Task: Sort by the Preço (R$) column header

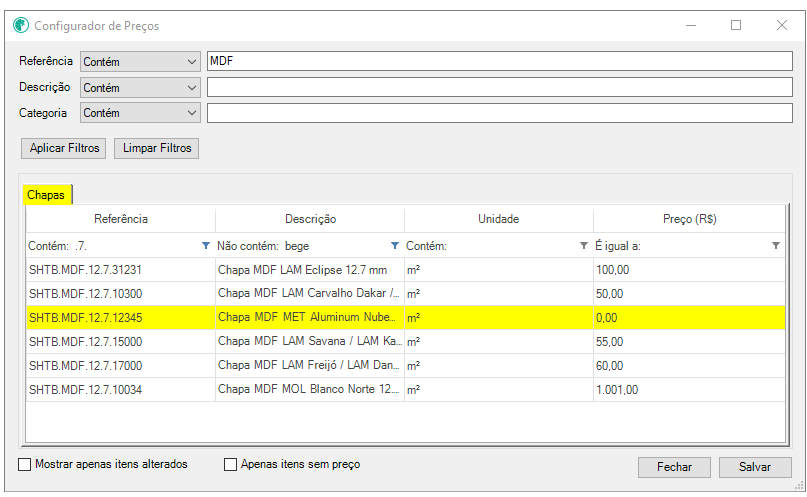Action: [689, 219]
